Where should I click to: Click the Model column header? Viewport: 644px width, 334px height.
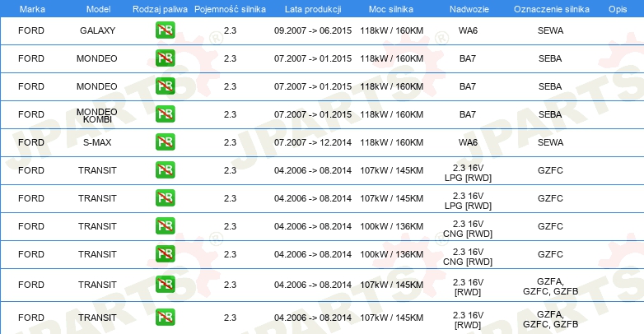click(98, 9)
